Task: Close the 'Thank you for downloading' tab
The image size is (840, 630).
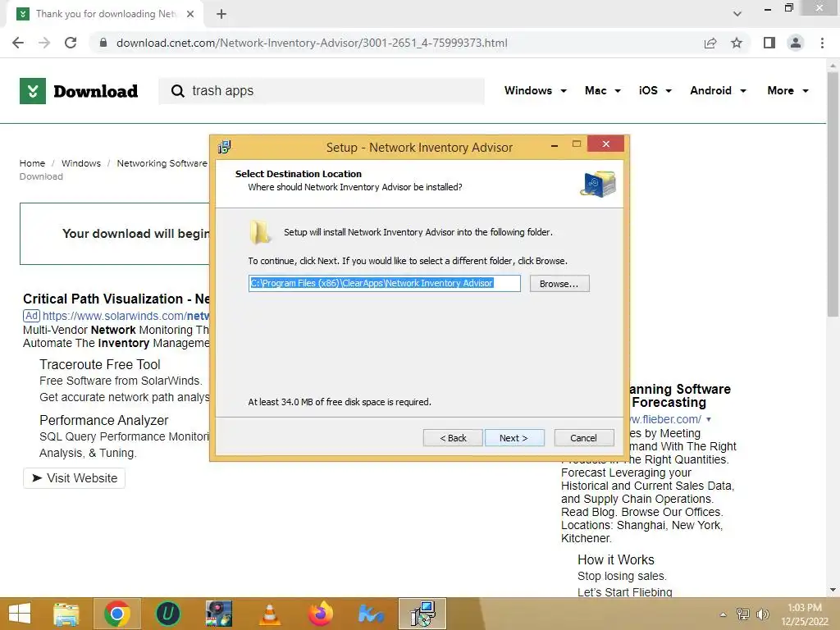Action: (190, 14)
